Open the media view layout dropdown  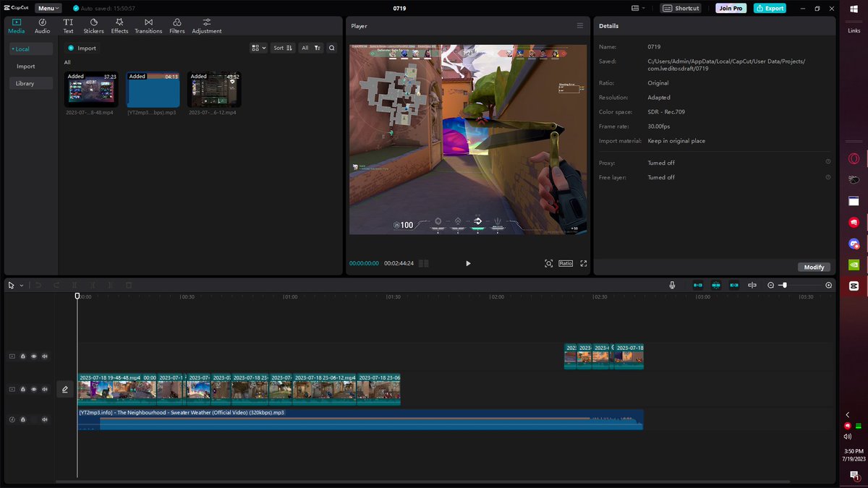click(x=258, y=48)
